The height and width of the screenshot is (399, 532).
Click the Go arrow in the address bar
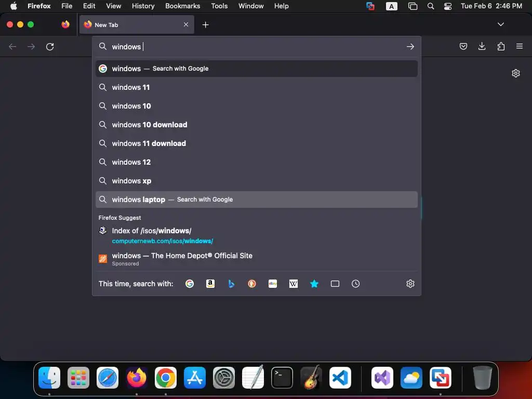(x=410, y=46)
